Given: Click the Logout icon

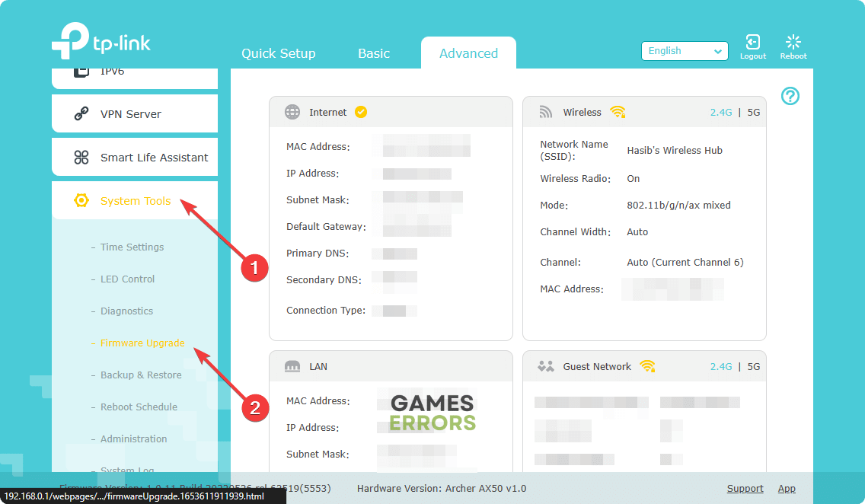Looking at the screenshot, I should click(x=752, y=42).
